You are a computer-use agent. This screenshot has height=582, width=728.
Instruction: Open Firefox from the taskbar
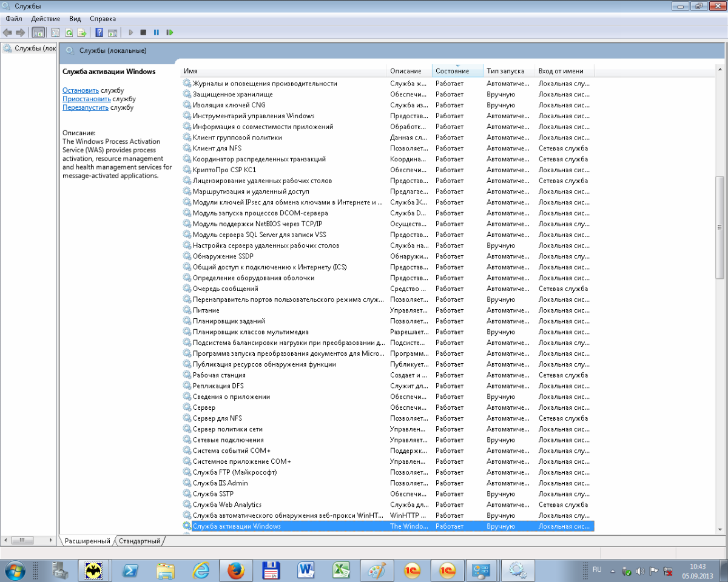pyautogui.click(x=235, y=570)
